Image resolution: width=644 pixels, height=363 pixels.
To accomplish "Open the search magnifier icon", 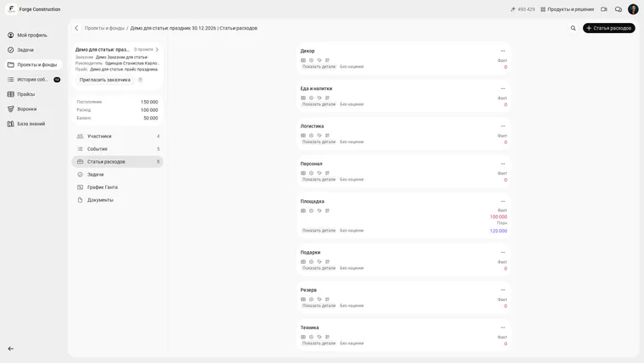I will 573,28.
